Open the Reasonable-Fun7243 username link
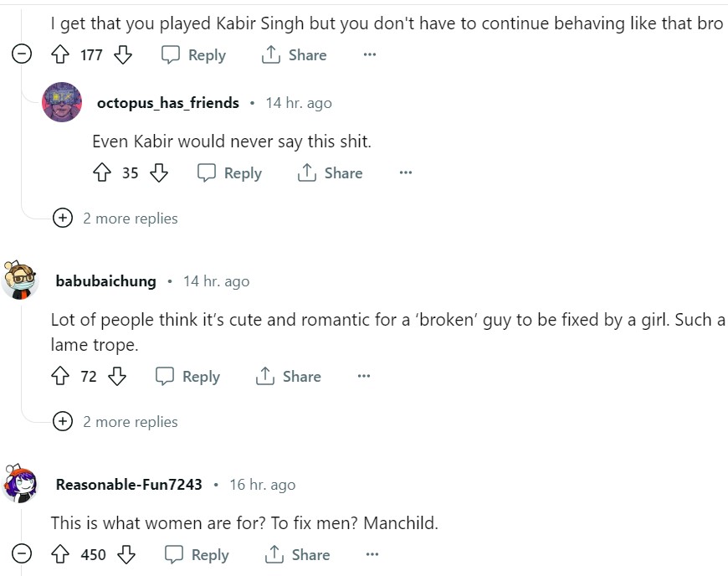 tap(129, 485)
